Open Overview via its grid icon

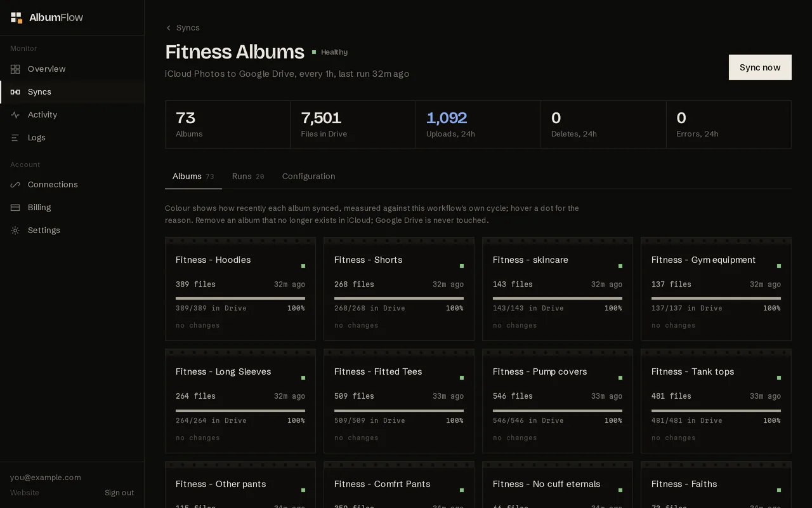click(x=15, y=69)
